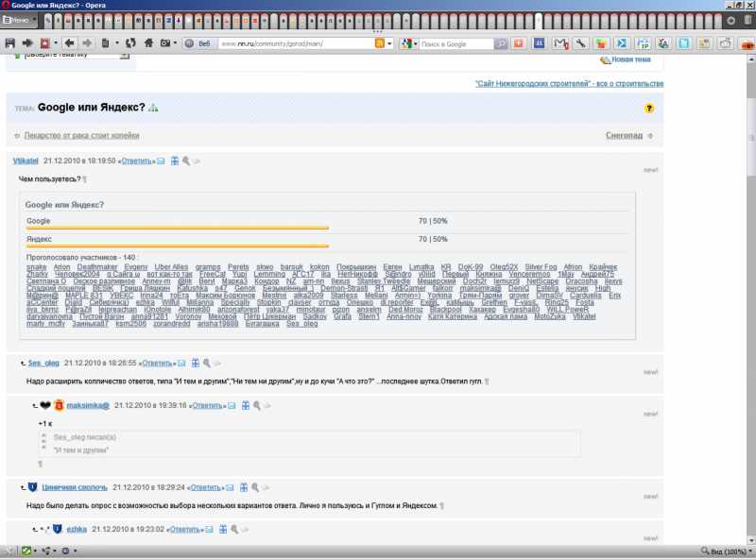Image resolution: width=756 pixels, height=560 pixels.
Task: Click the voter name MotoZuka
Action: pyautogui.click(x=550, y=316)
